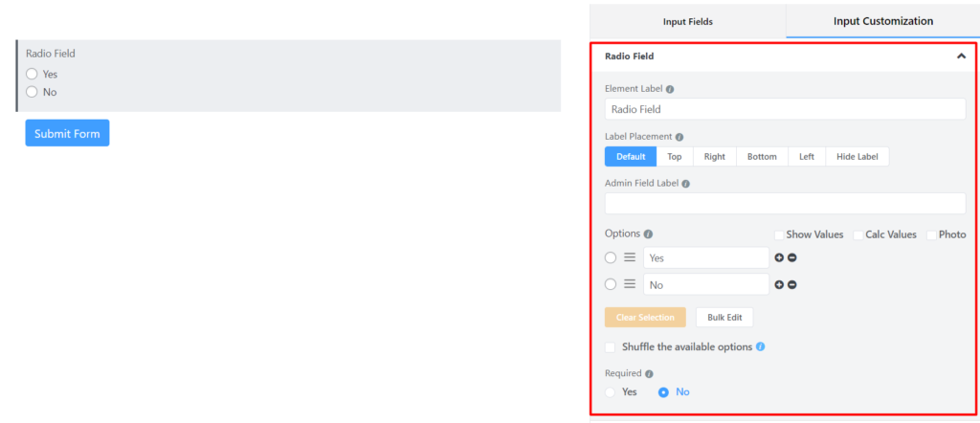
Task: Add an option after the Yes row
Action: click(779, 257)
